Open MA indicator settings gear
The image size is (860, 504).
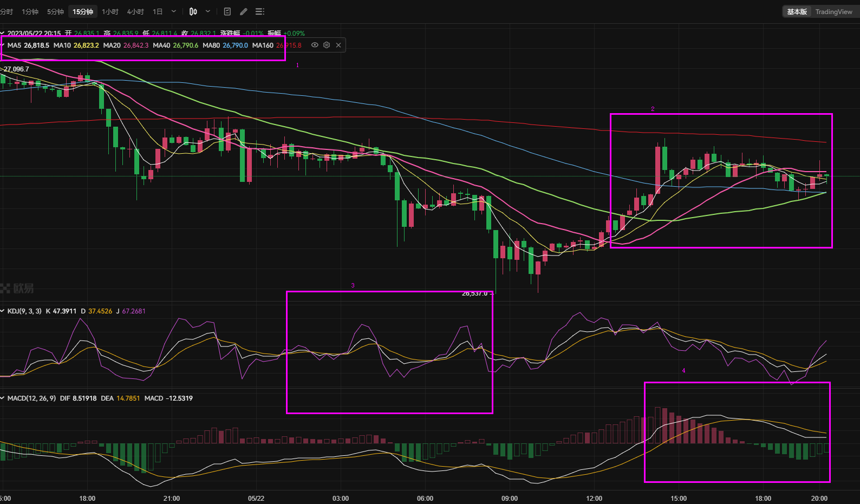pos(327,45)
